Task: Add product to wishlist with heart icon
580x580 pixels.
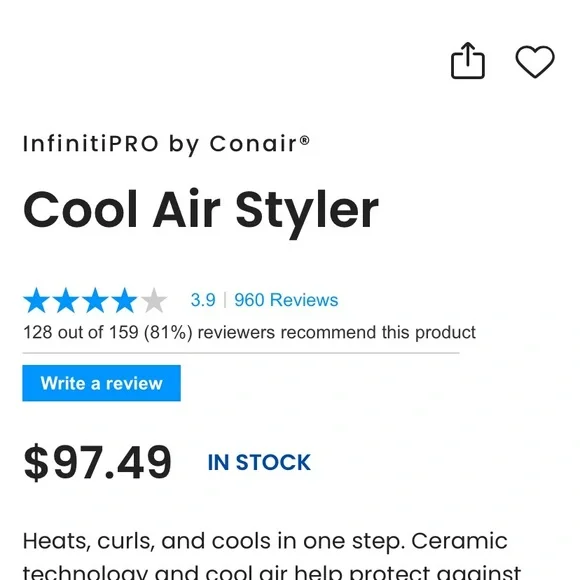Action: click(x=535, y=62)
